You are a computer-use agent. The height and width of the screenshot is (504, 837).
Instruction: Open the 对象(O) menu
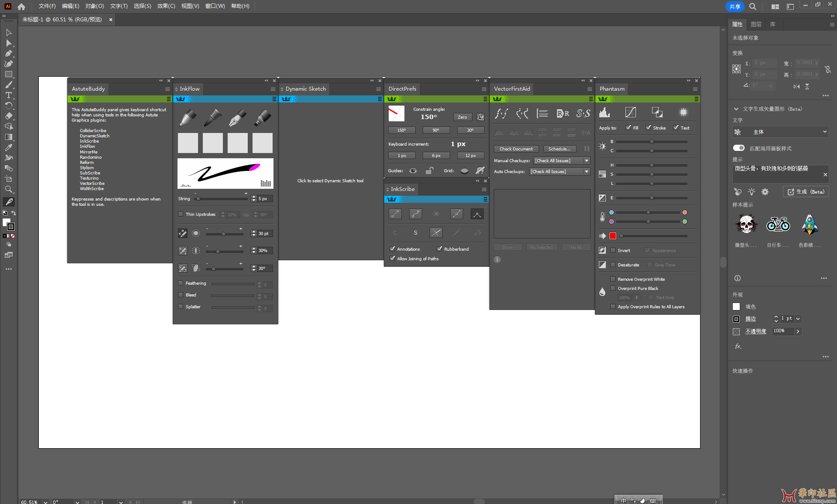pos(95,6)
